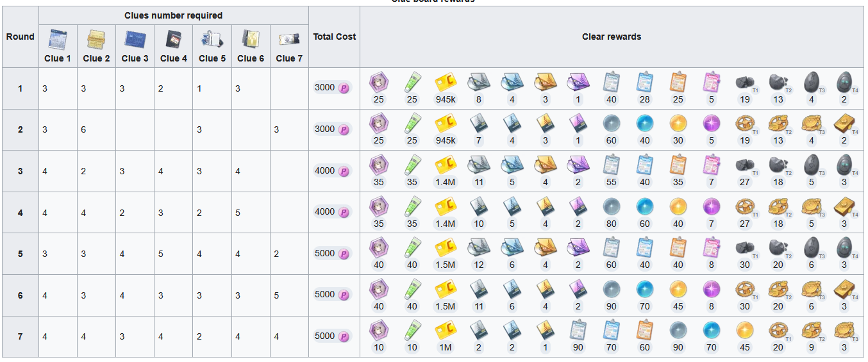
Task: Click the '1.4M' amount in Round 3 rewards
Action: point(445,182)
